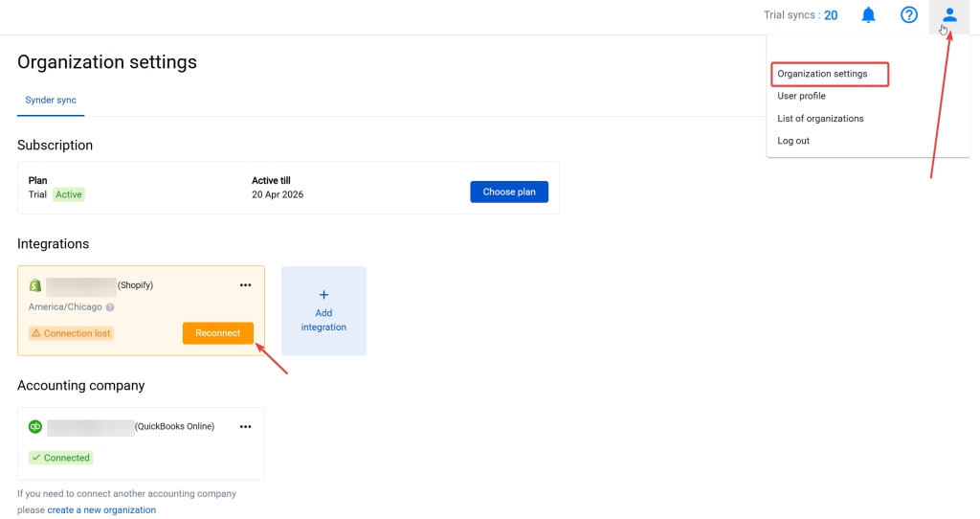The height and width of the screenshot is (519, 980).
Task: Open the help question mark icon
Action: tap(909, 15)
